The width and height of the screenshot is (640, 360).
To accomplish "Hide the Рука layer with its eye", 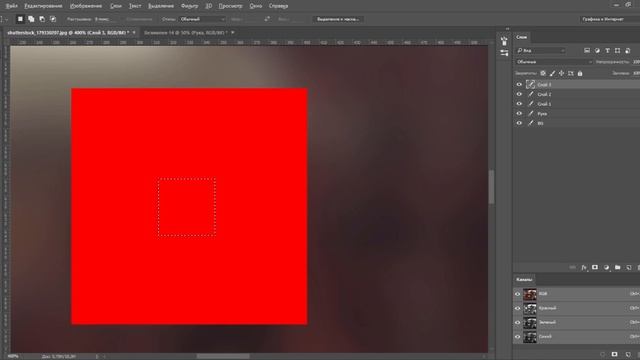I will click(x=519, y=113).
